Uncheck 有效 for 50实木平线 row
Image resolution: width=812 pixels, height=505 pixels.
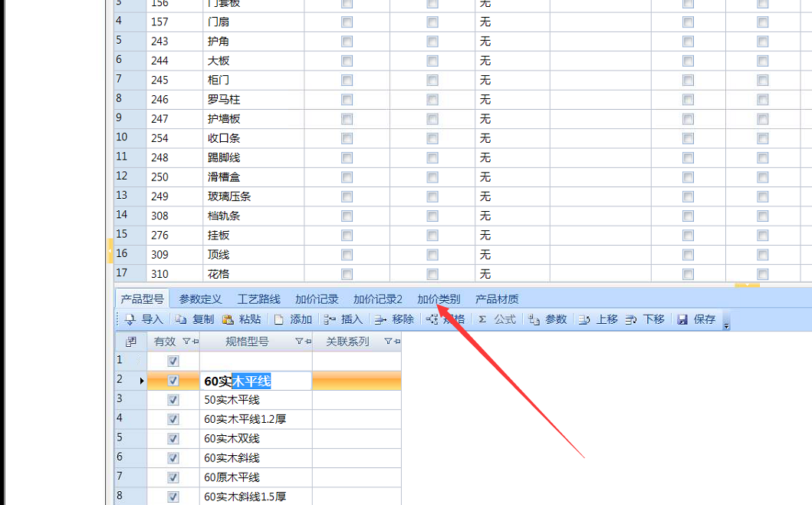click(x=173, y=400)
